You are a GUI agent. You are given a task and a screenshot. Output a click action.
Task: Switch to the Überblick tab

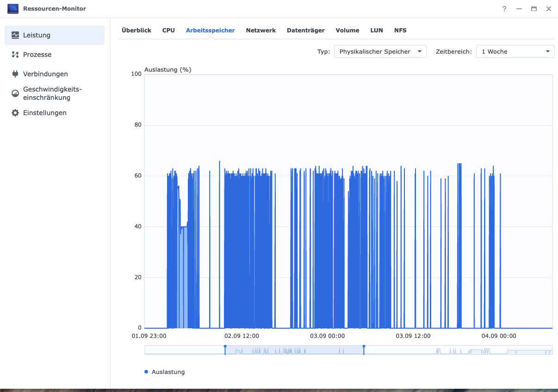[x=136, y=31]
